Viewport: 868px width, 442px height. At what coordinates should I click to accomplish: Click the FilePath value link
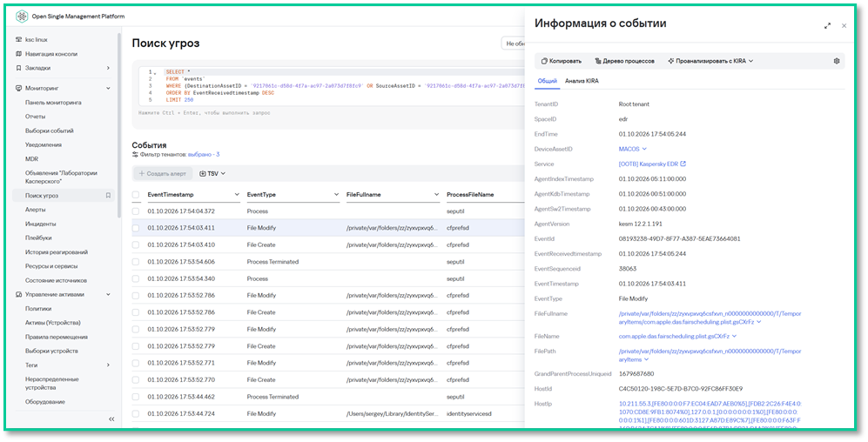(710, 356)
